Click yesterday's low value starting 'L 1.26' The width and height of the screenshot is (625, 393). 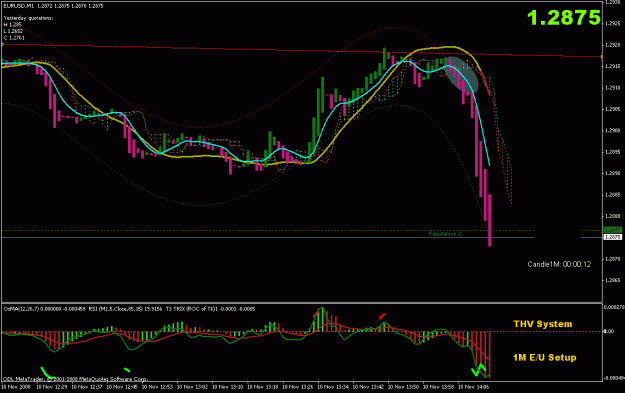(x=14, y=31)
